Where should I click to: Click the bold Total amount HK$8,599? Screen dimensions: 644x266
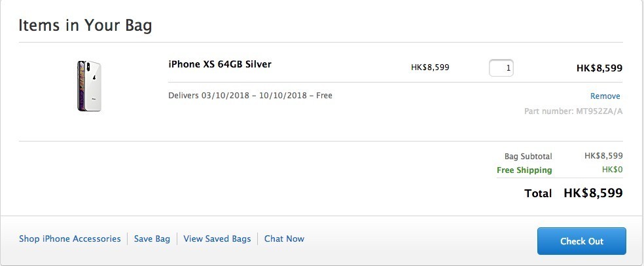tap(592, 193)
